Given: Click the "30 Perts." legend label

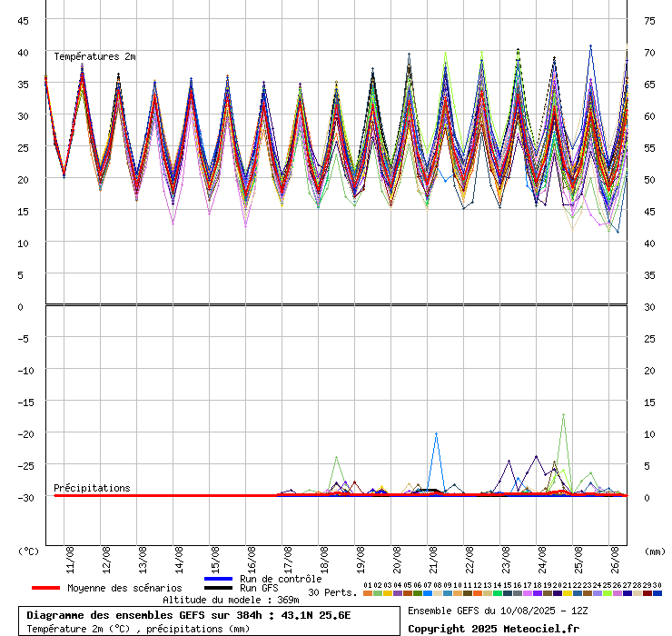Looking at the screenshot, I should [x=332, y=592].
